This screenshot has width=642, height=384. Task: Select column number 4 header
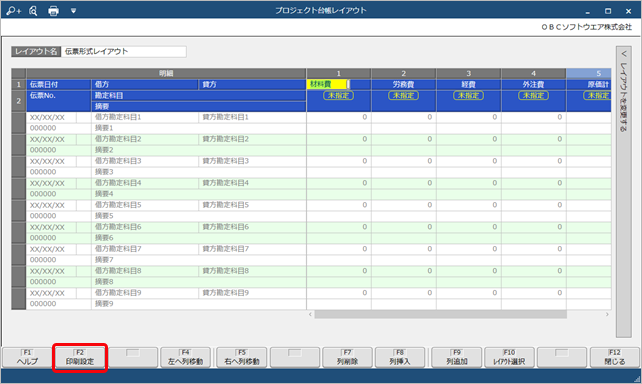[533, 73]
